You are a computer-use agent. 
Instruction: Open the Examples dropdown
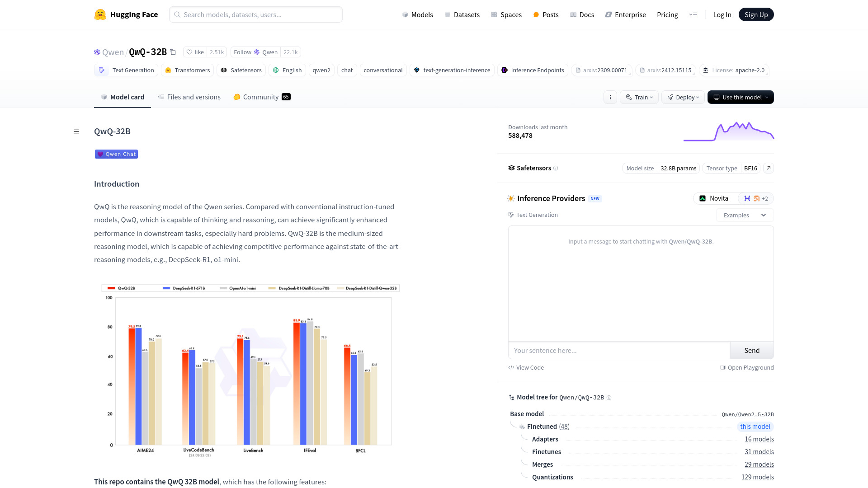tap(744, 215)
